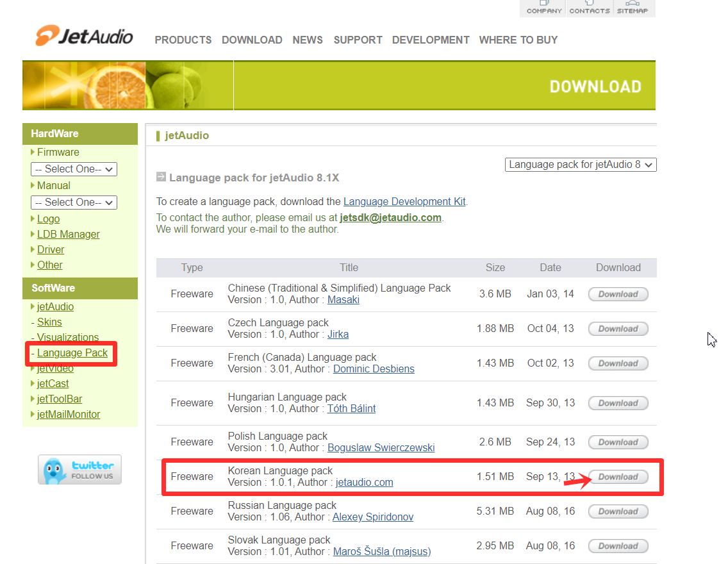Download the Korean Language pack
This screenshot has height=564, width=728.
pos(618,477)
